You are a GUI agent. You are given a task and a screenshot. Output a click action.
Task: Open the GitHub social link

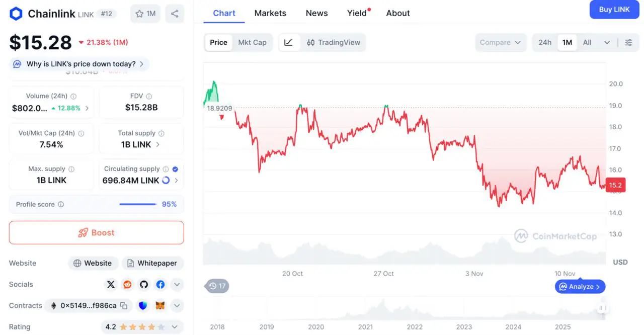click(144, 285)
